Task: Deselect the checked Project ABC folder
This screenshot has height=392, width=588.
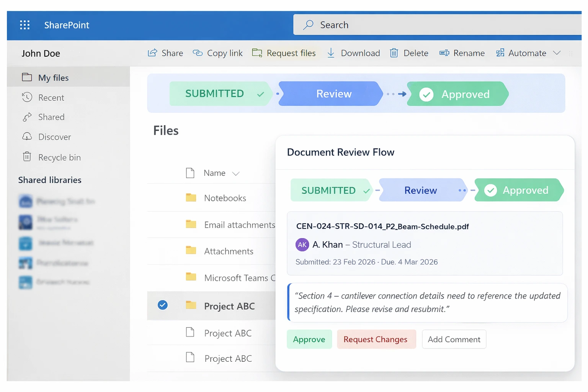Action: point(163,305)
